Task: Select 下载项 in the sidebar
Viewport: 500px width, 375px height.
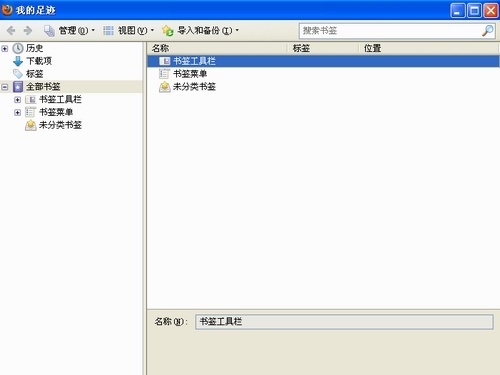Action: coord(39,61)
